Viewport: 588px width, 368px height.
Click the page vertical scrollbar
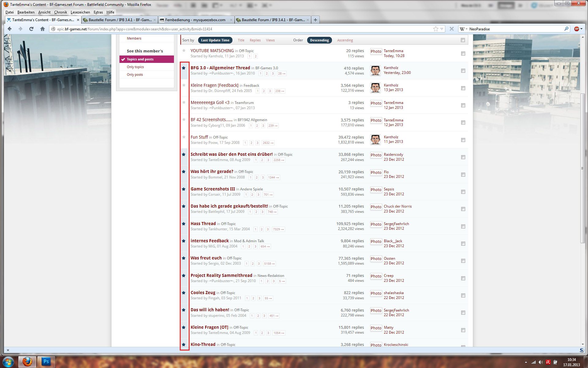tap(582, 168)
